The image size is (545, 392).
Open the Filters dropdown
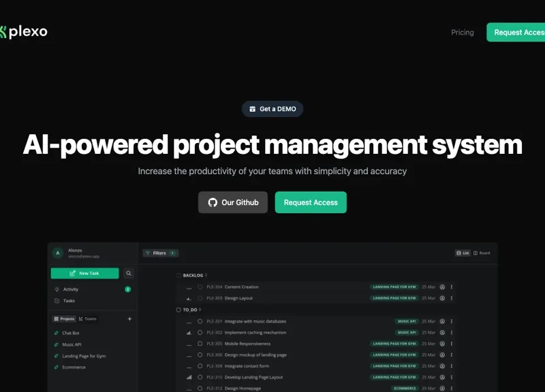pyautogui.click(x=155, y=253)
